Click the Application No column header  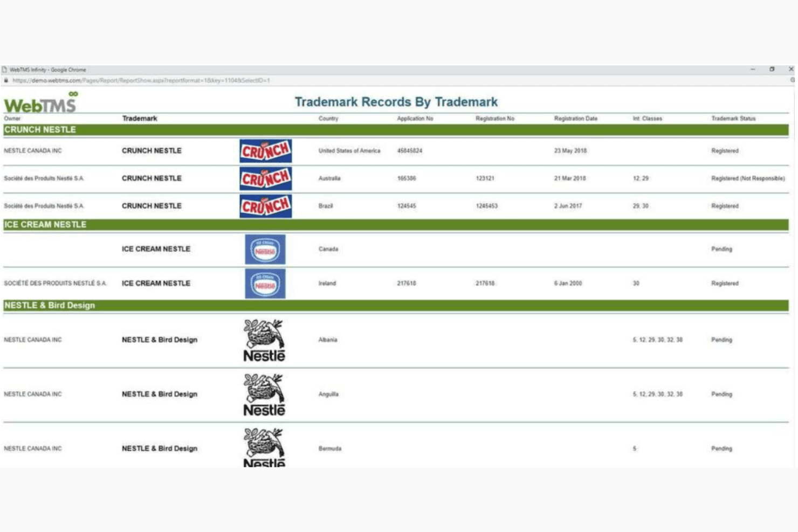point(415,119)
